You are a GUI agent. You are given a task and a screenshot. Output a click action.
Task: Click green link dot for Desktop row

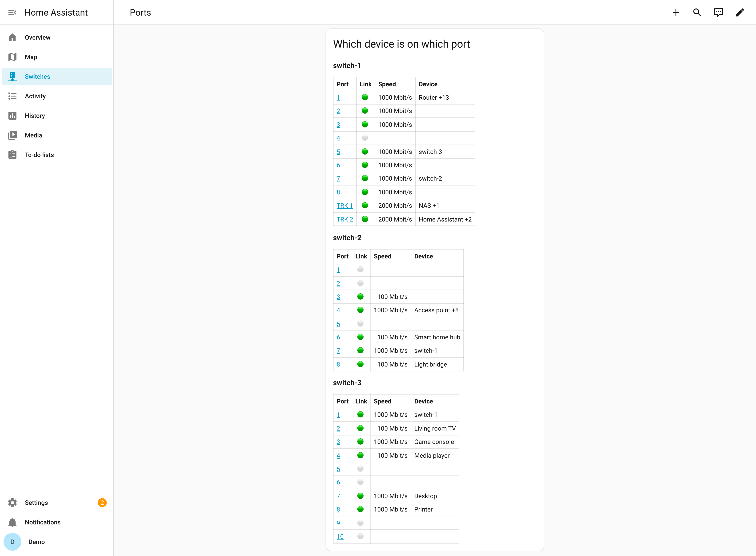pos(360,496)
